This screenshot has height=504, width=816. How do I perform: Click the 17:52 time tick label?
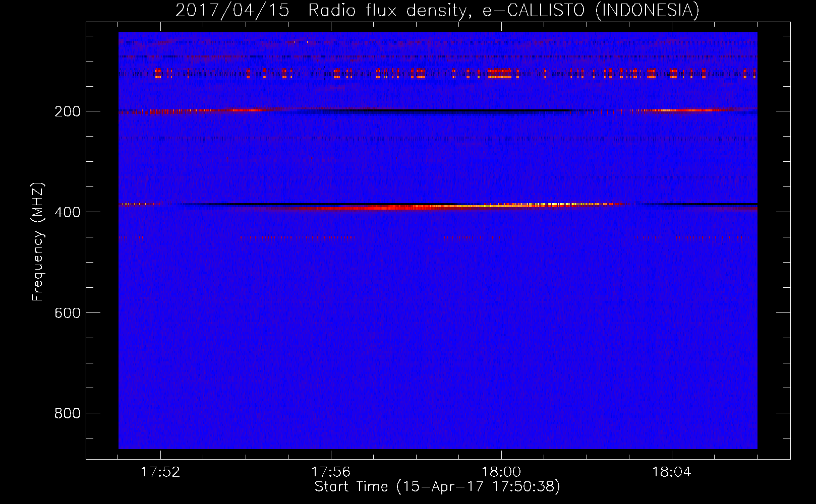tap(160, 472)
